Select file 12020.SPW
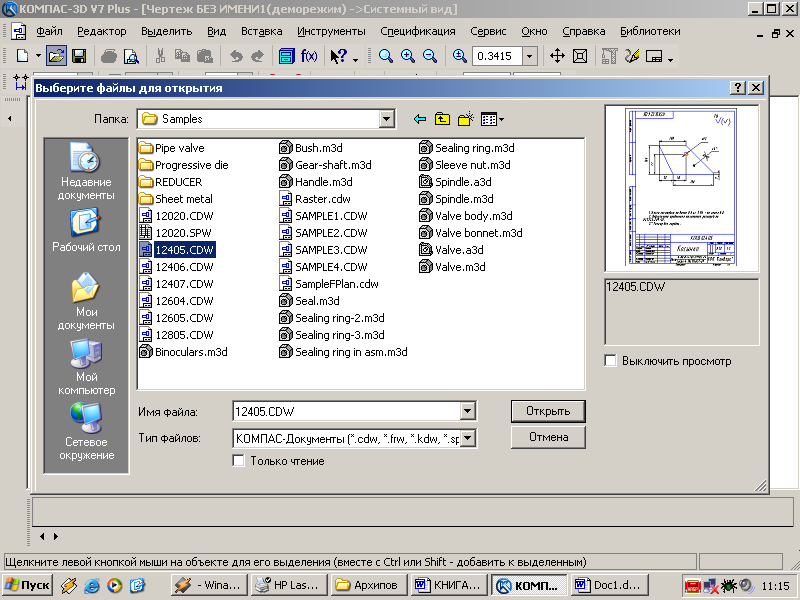 (x=176, y=233)
